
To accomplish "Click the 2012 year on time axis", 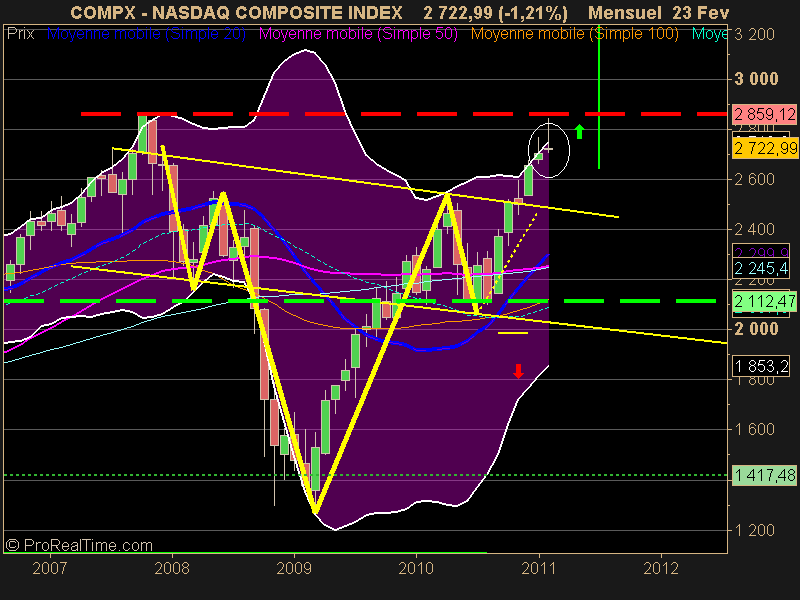I will click(661, 568).
